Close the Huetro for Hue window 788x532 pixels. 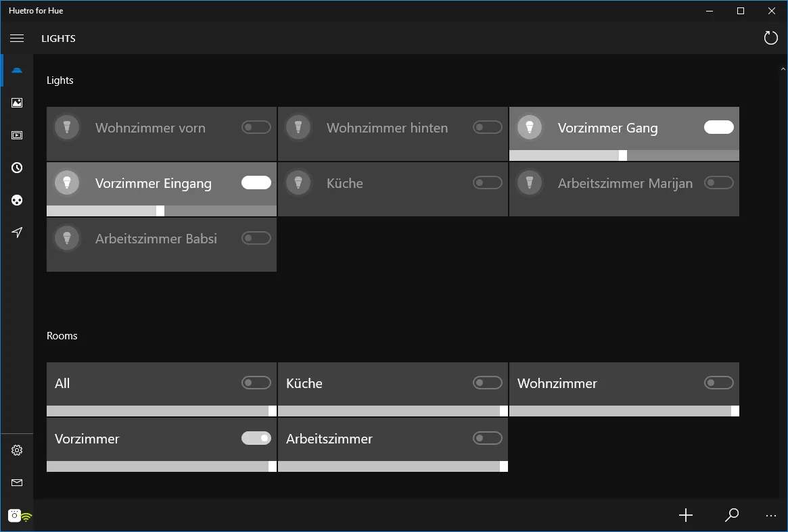[x=771, y=11]
